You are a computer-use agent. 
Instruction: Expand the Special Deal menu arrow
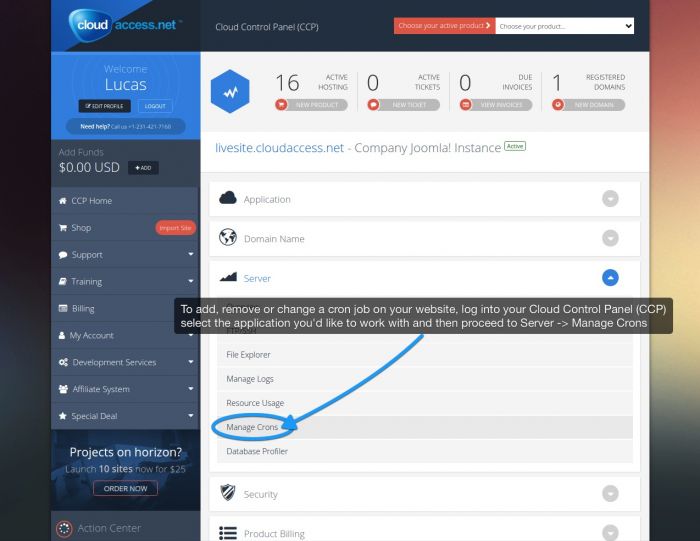click(191, 416)
